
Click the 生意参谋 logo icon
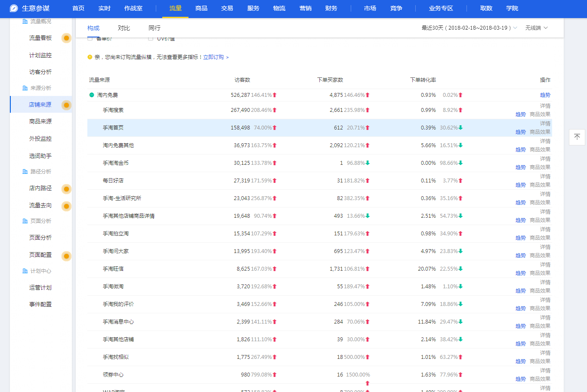[14, 8]
